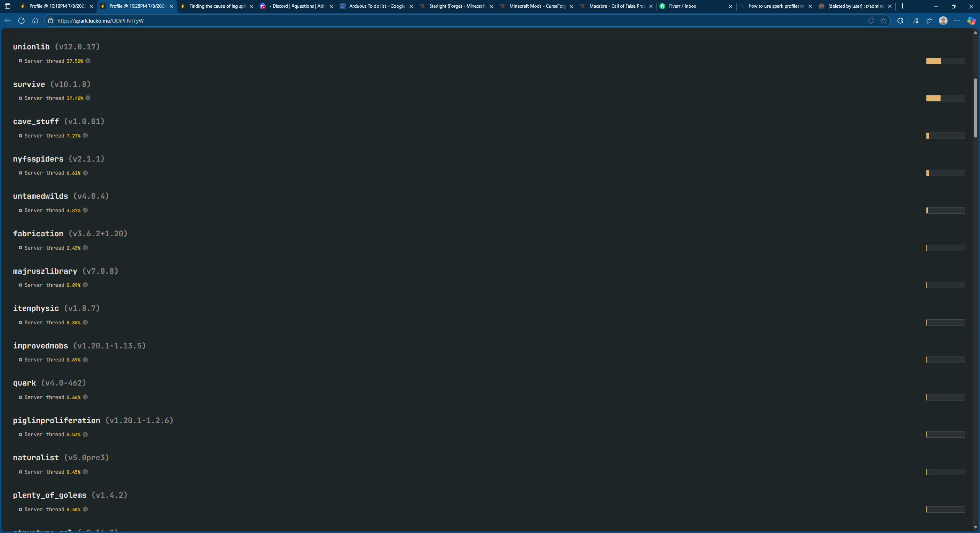Open the browser profile avatar
The image size is (980, 533).
[x=943, y=21]
